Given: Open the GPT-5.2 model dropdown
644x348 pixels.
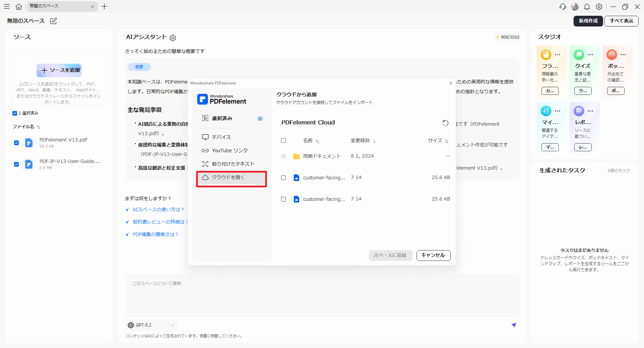Looking at the screenshot, I should [x=151, y=325].
